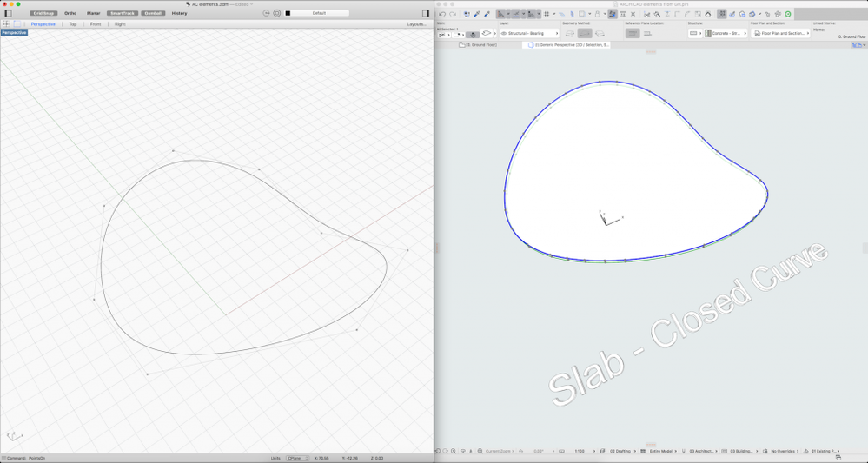Select the Pick Up Parameters eyedropper

click(477, 15)
